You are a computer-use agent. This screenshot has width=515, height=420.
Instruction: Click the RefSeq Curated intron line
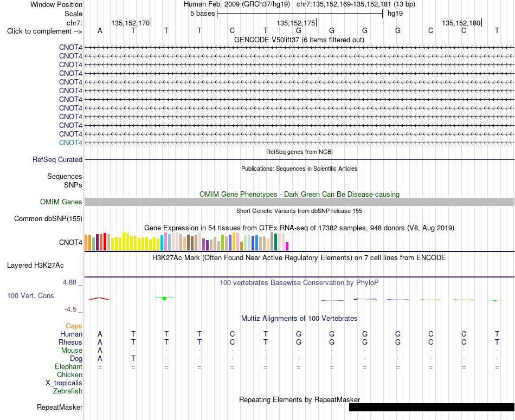[299, 159]
